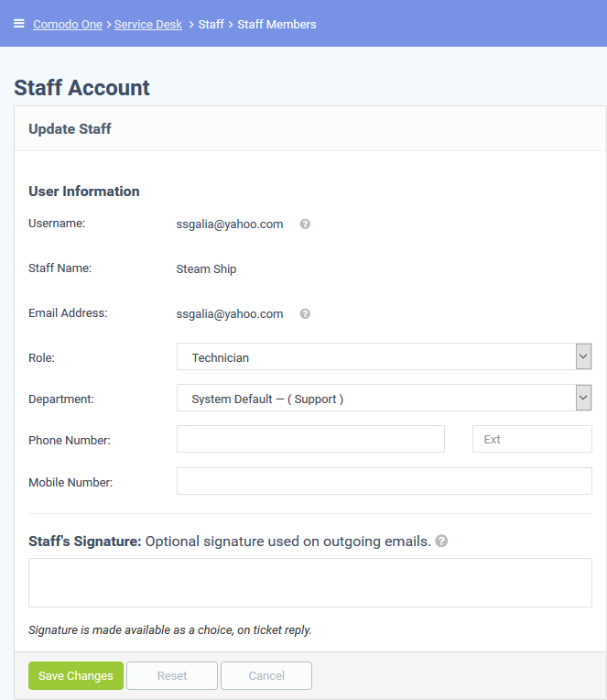The image size is (607, 700).
Task: Focus the Ext extension field
Action: point(532,439)
